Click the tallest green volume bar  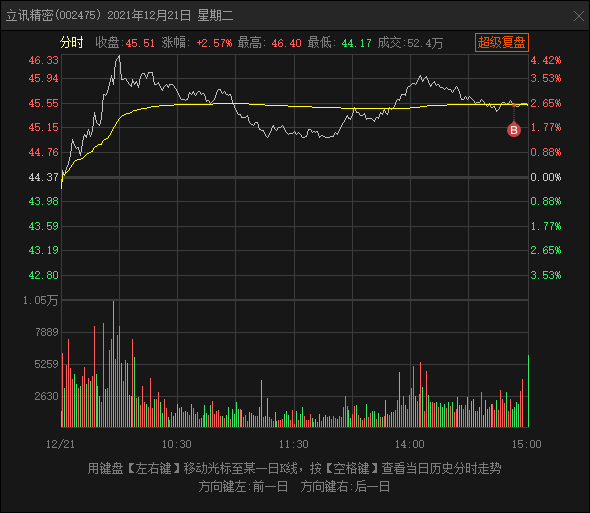tap(113, 364)
